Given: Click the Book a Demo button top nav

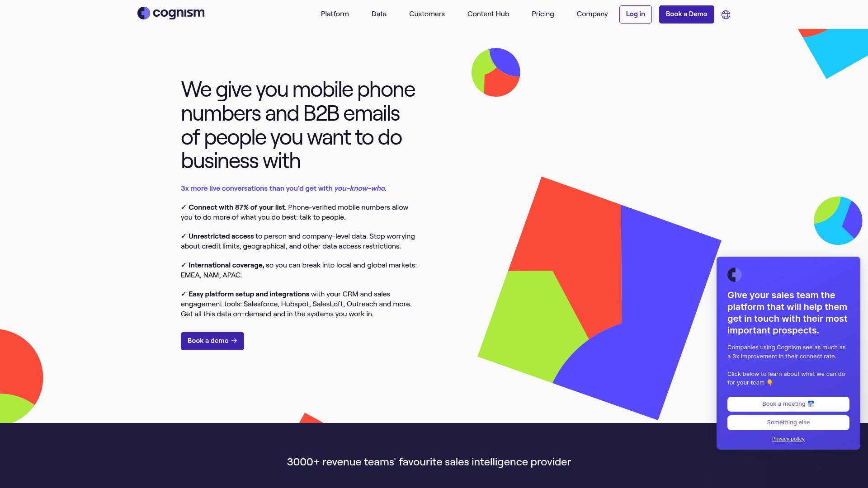Looking at the screenshot, I should (686, 14).
